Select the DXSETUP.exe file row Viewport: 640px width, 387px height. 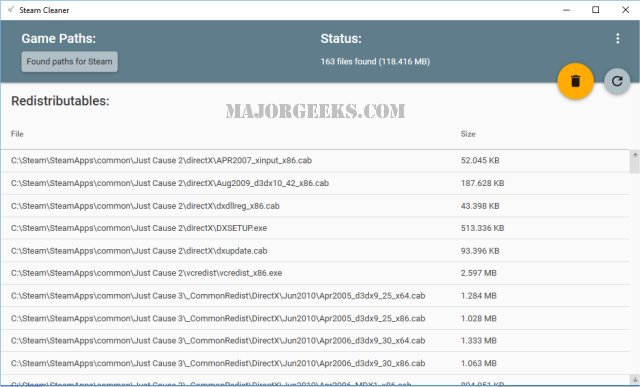(315, 228)
